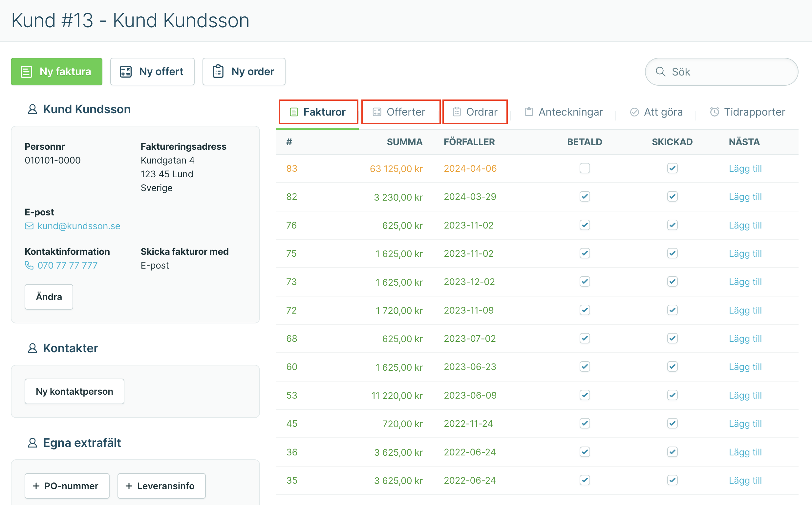Open the Ordrar tab
This screenshot has height=505, width=812.
[475, 112]
